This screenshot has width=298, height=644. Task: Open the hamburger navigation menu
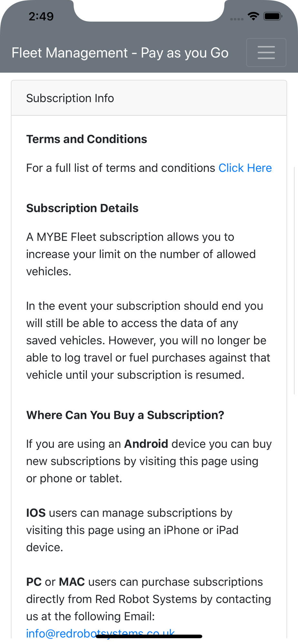point(266,52)
